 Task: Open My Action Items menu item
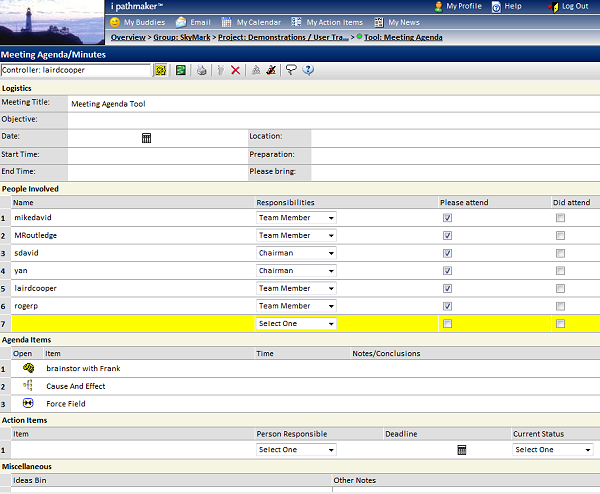[334, 22]
